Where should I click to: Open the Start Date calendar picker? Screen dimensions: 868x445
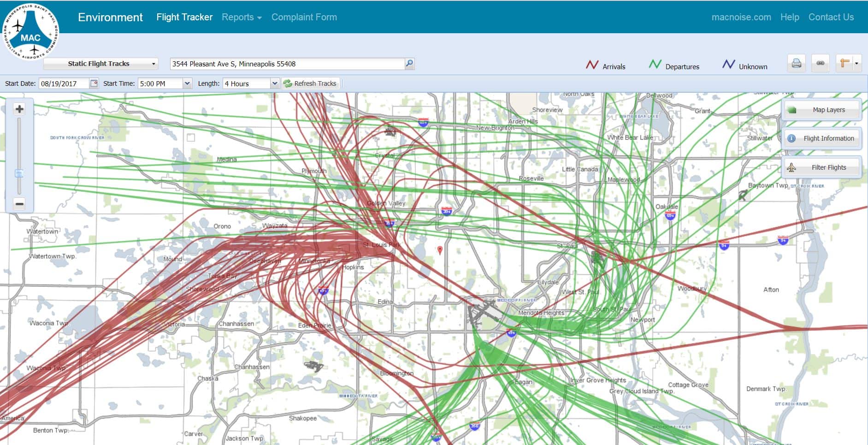pyautogui.click(x=94, y=83)
